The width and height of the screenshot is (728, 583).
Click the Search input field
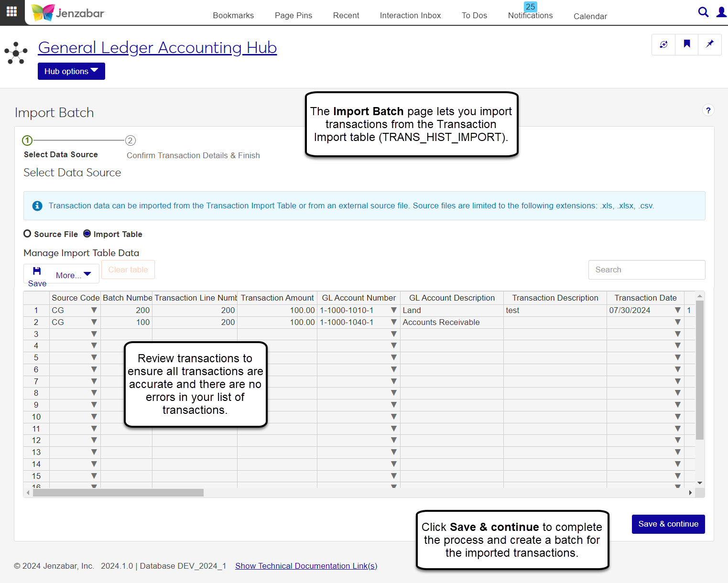coord(646,270)
